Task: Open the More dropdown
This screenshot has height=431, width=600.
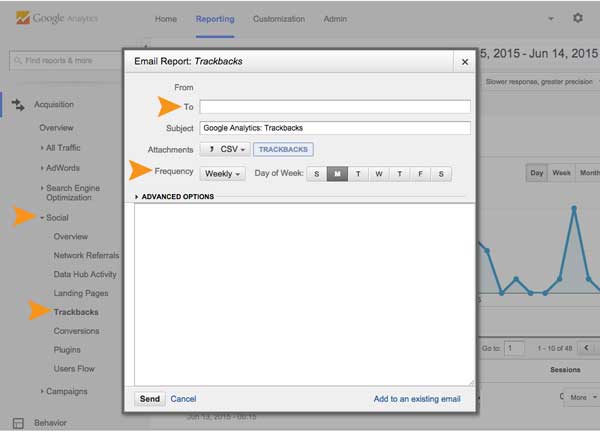Action: 582,397
